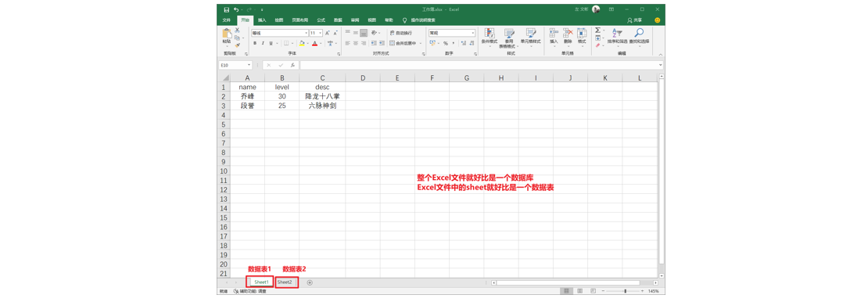Toggle Bold formatting
Screen dimensions: 868x302
click(255, 43)
